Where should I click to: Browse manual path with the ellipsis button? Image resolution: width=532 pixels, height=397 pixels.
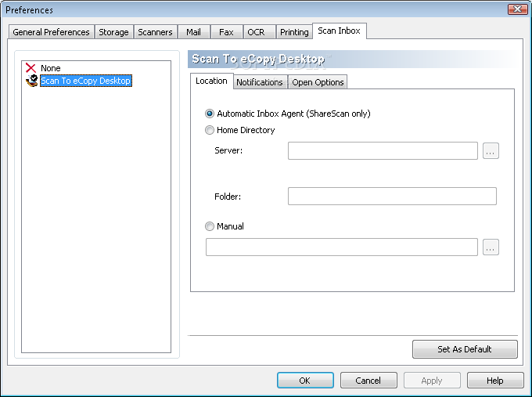pyautogui.click(x=491, y=247)
